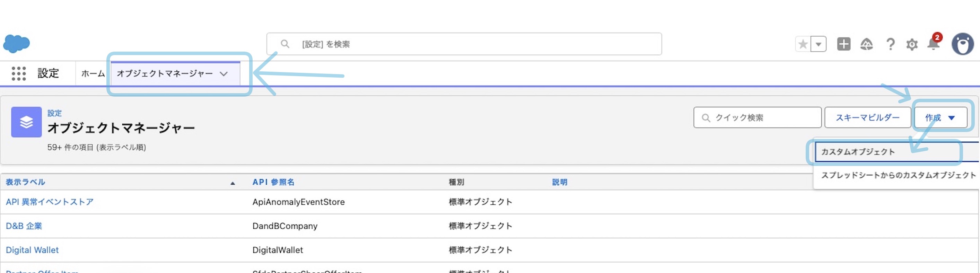Click the 種別 column header
The width and height of the screenshot is (980, 273).
456,182
